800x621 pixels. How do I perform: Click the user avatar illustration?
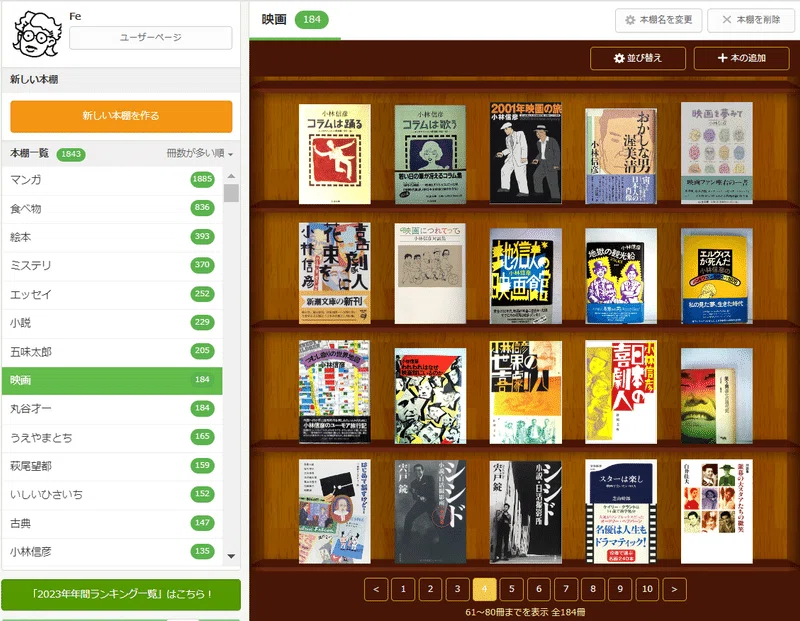coord(37,34)
